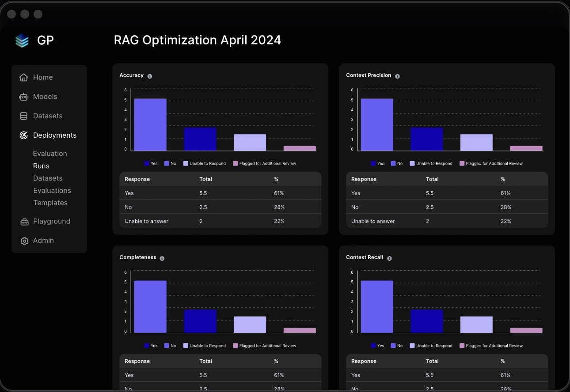Show info for Context Recall
The width and height of the screenshot is (570, 392).
[x=389, y=258]
